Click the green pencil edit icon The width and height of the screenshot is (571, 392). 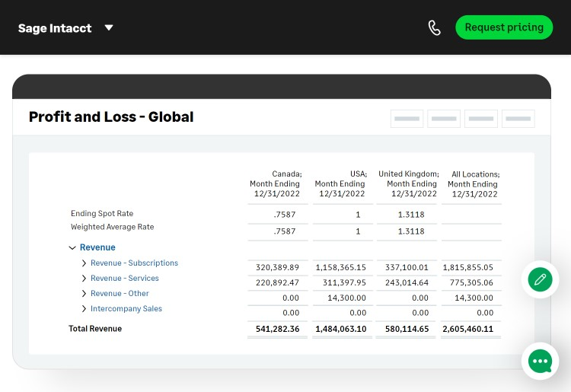tap(540, 279)
